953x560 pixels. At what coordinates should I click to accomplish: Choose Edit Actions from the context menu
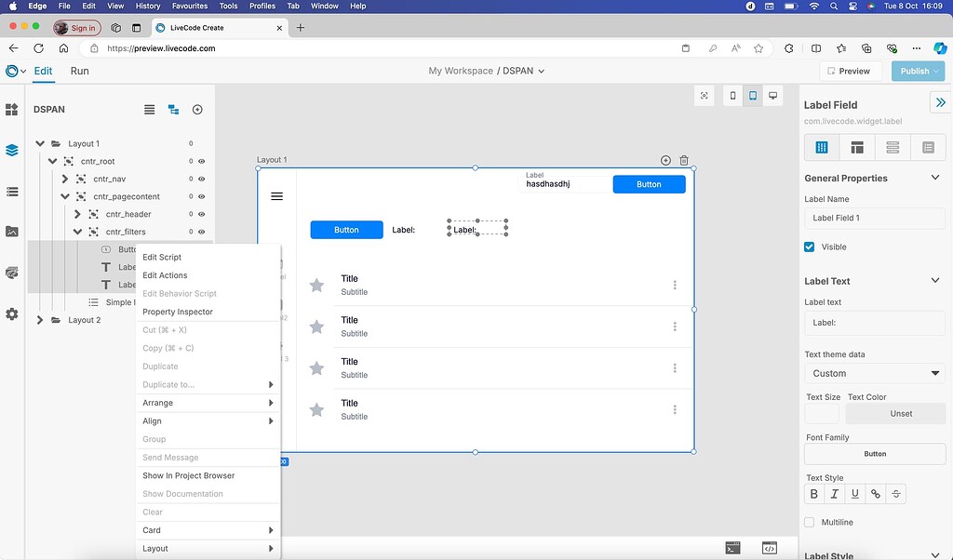pyautogui.click(x=164, y=274)
